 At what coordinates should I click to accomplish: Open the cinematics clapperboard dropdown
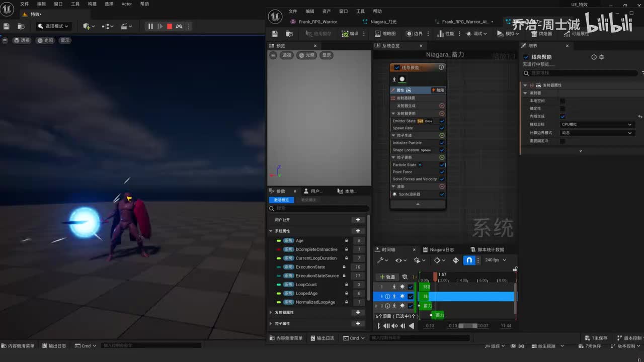pos(126,26)
